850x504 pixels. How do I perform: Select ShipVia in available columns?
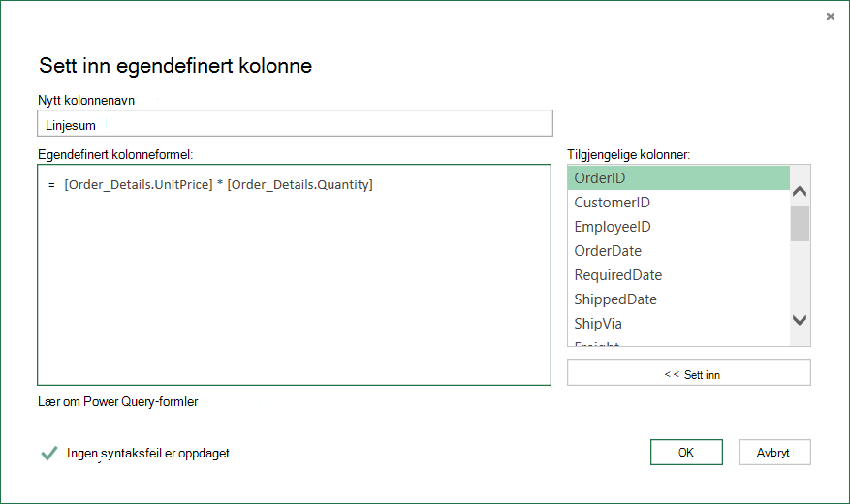[x=678, y=324]
